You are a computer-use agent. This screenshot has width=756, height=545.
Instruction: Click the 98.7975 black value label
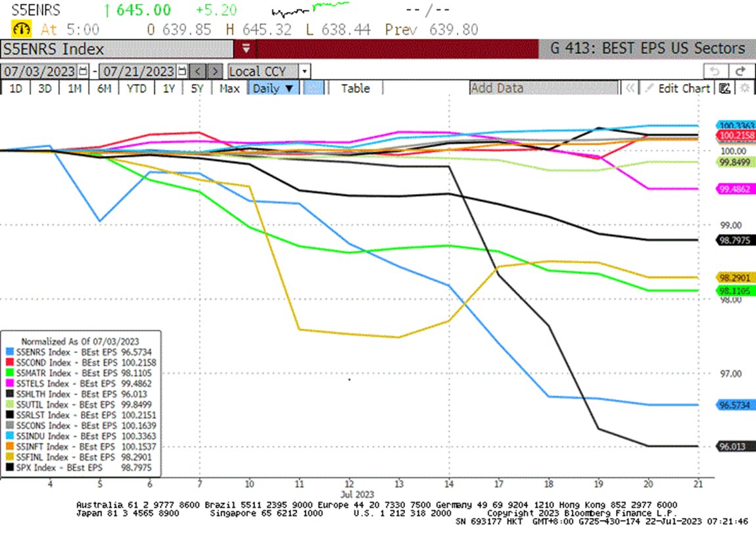[735, 240]
